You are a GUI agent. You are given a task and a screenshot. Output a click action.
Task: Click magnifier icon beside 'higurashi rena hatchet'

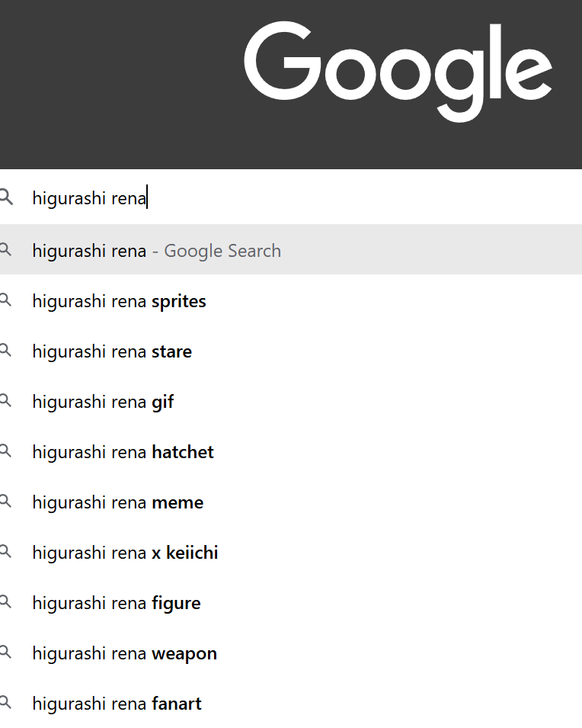(5, 451)
